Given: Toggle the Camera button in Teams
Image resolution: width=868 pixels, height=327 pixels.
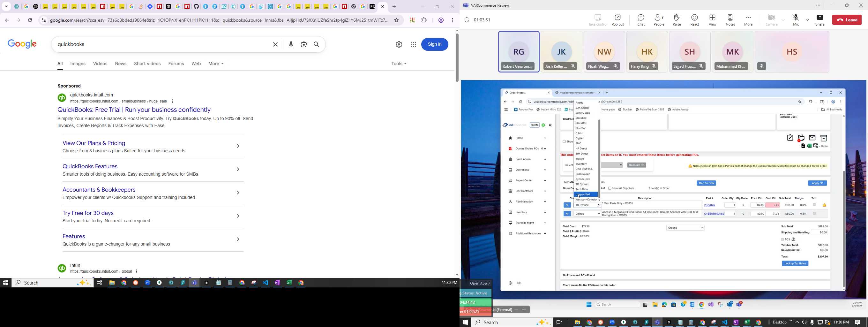Looking at the screenshot, I should tap(771, 20).
